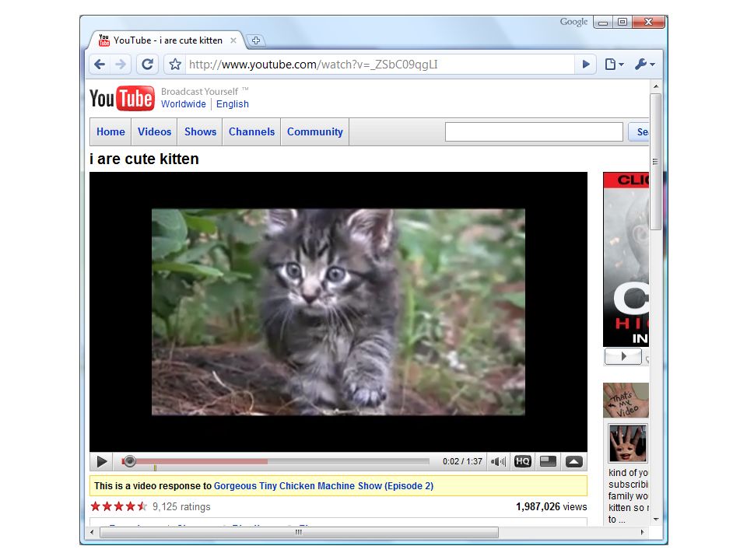Mute the video with the speaker icon
747x560 pixels.
point(498,461)
